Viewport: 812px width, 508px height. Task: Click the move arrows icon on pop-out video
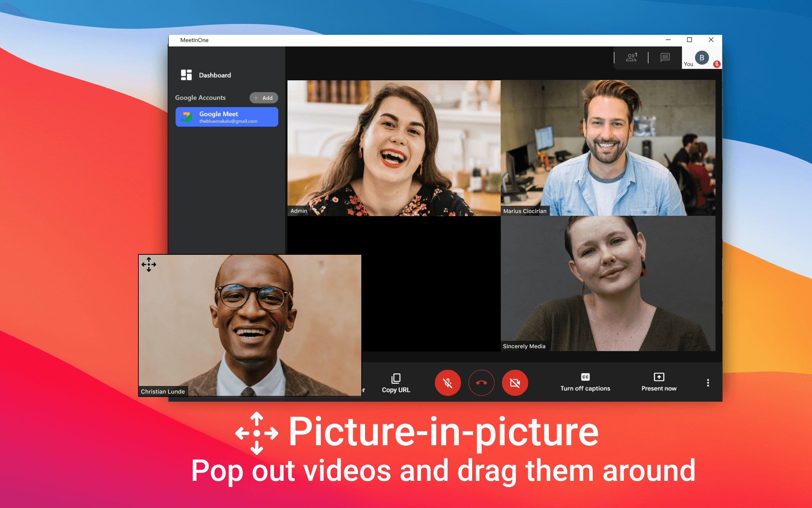pyautogui.click(x=149, y=264)
